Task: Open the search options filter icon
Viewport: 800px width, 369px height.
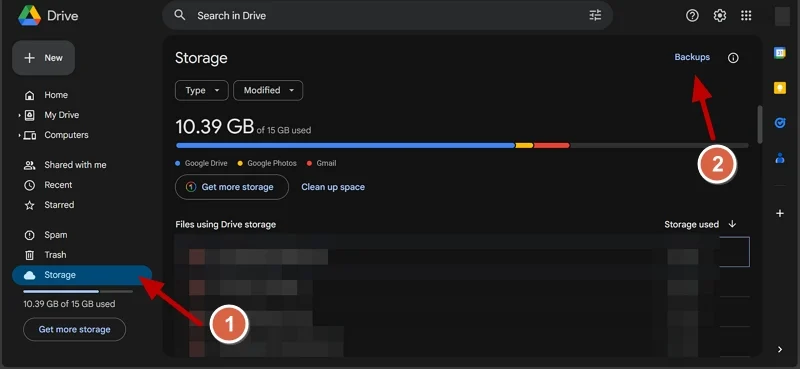Action: (595, 15)
